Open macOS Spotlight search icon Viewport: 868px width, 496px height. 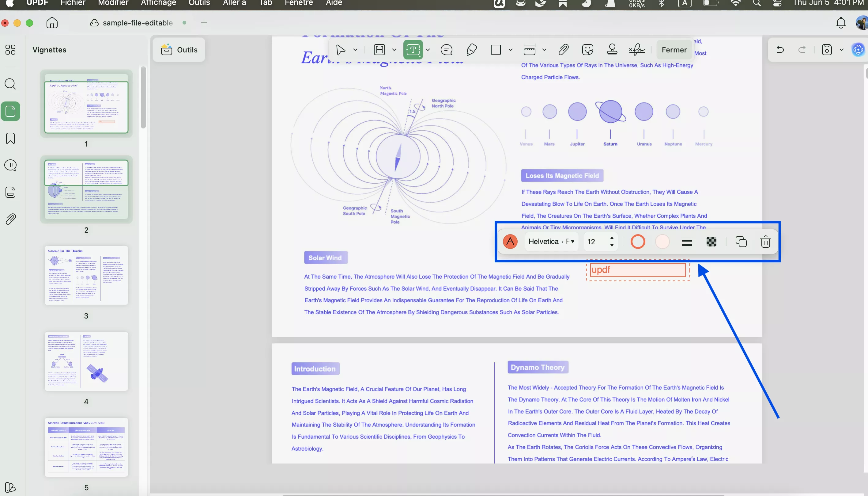point(757,3)
